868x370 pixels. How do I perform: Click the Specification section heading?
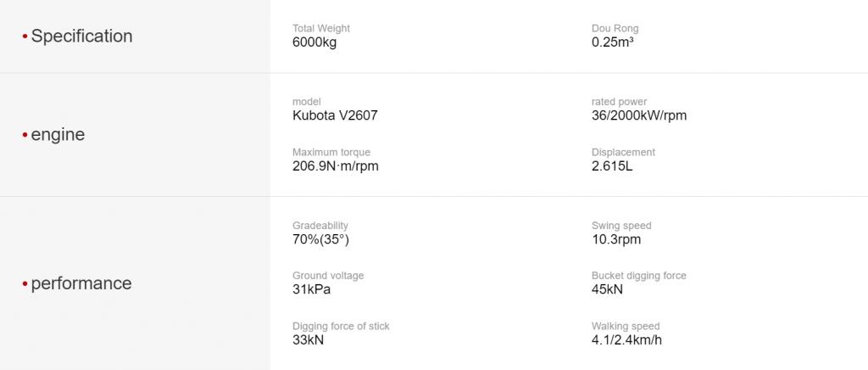pos(81,36)
